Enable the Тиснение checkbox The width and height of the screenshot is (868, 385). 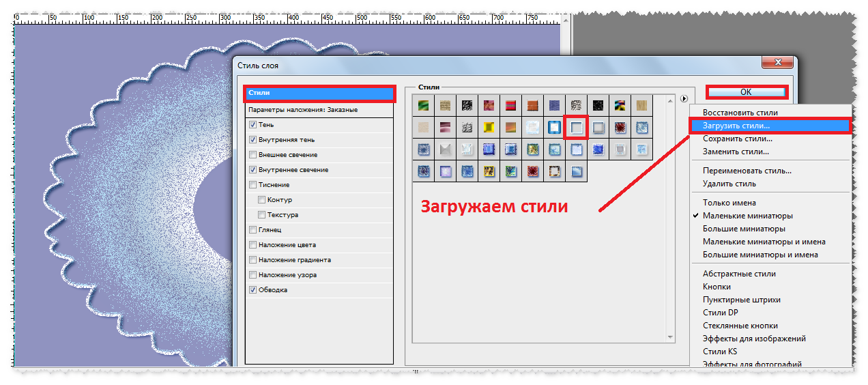pyautogui.click(x=253, y=185)
